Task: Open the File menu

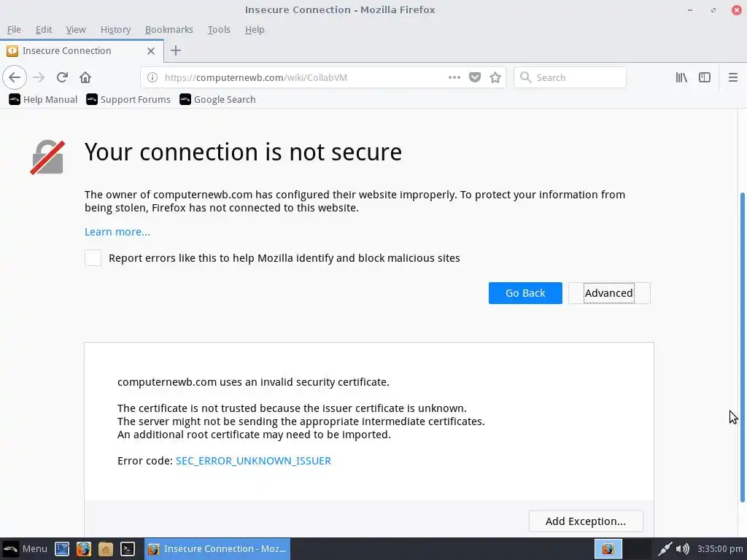Action: point(14,29)
